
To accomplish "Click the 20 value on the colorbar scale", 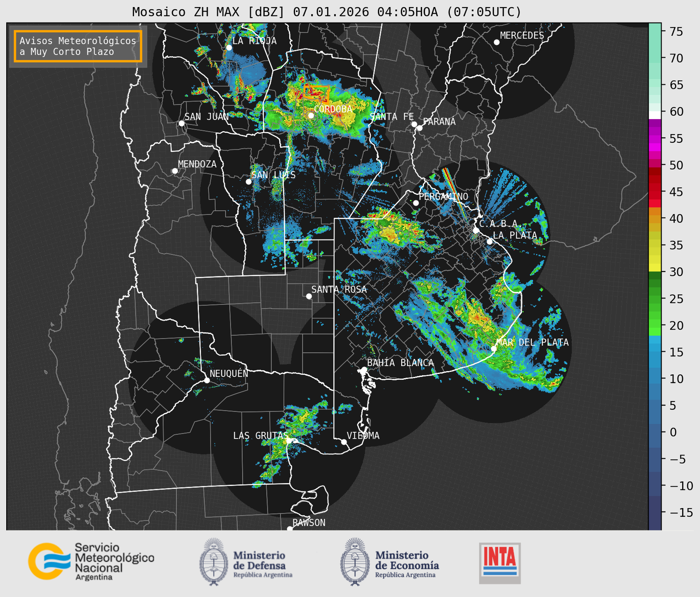I will click(x=676, y=325).
